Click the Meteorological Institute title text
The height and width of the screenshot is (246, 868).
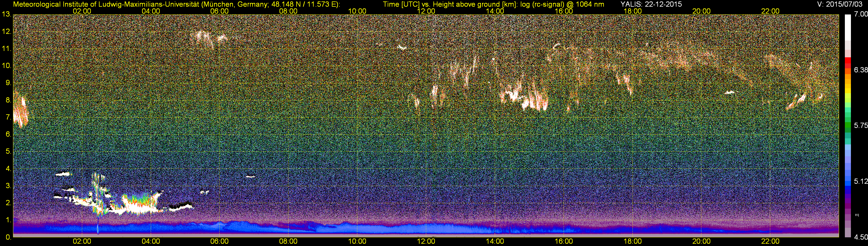(176, 4)
